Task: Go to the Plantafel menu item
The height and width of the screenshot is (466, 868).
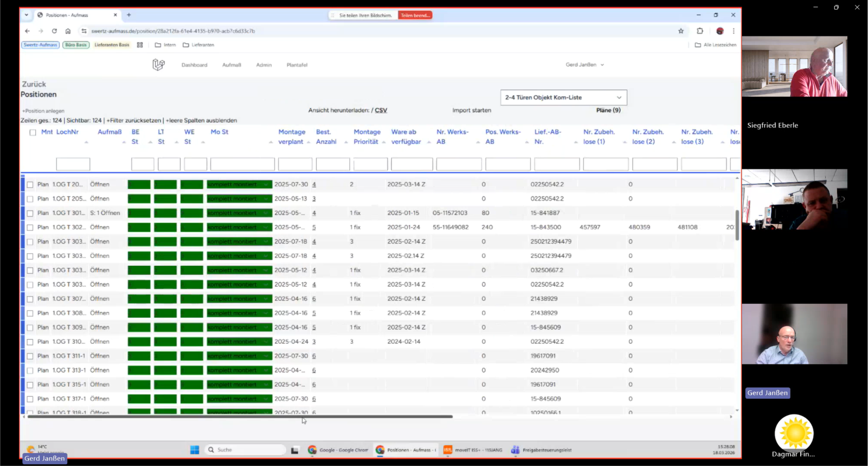Action: (x=296, y=65)
